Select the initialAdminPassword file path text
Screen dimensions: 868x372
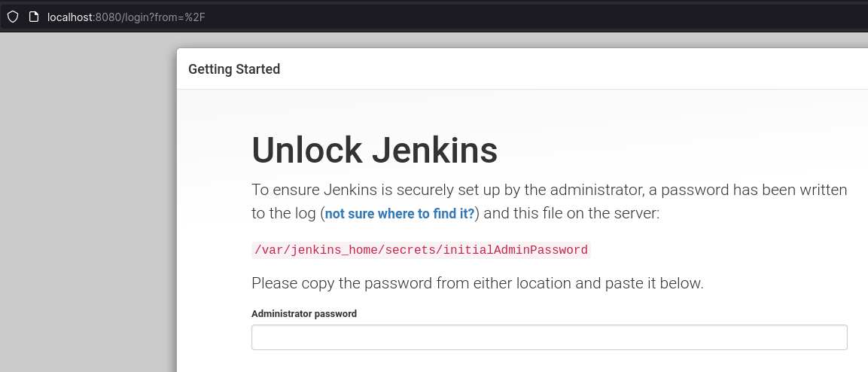click(x=421, y=250)
